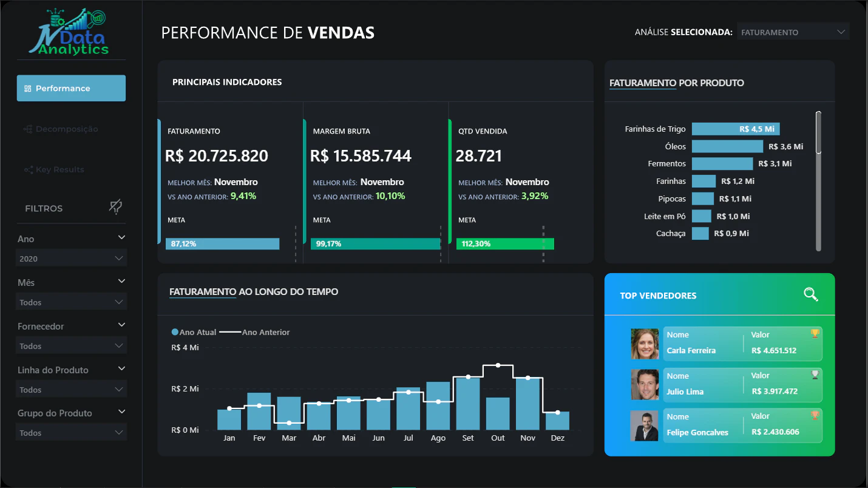
Task: Collapse the Ano filter header chevron
Action: 121,238
